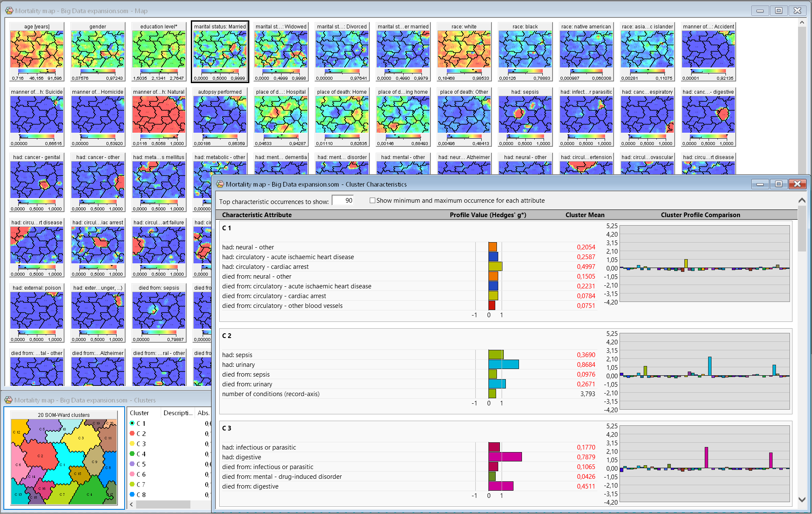Click left scroll arrow in Clusters list

coord(131,504)
